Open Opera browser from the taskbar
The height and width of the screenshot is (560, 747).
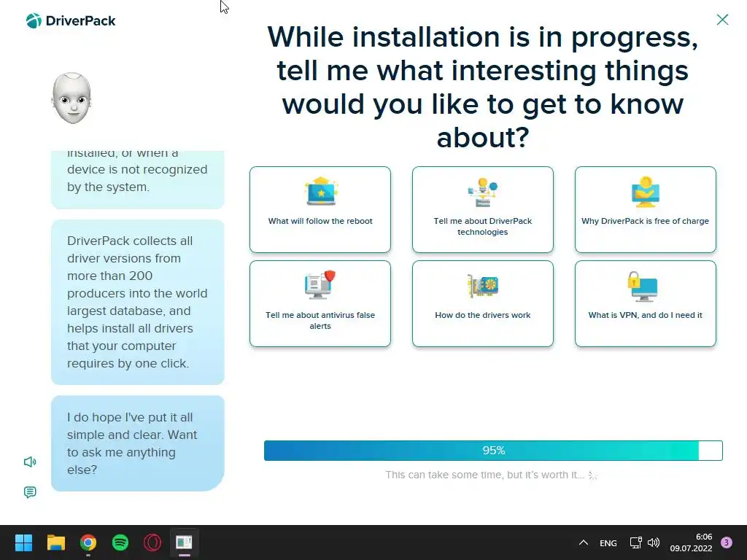152,542
